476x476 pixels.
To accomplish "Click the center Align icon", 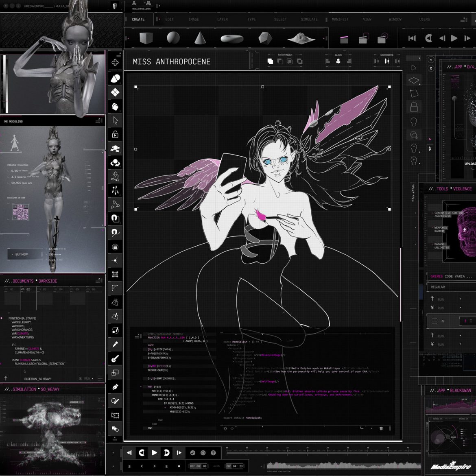I will click(338, 61).
